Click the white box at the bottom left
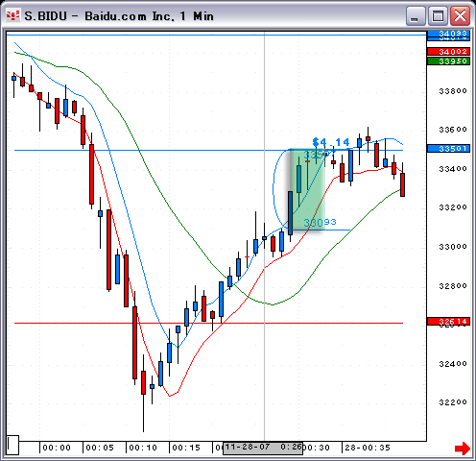476x461 pixels. click(x=12, y=445)
